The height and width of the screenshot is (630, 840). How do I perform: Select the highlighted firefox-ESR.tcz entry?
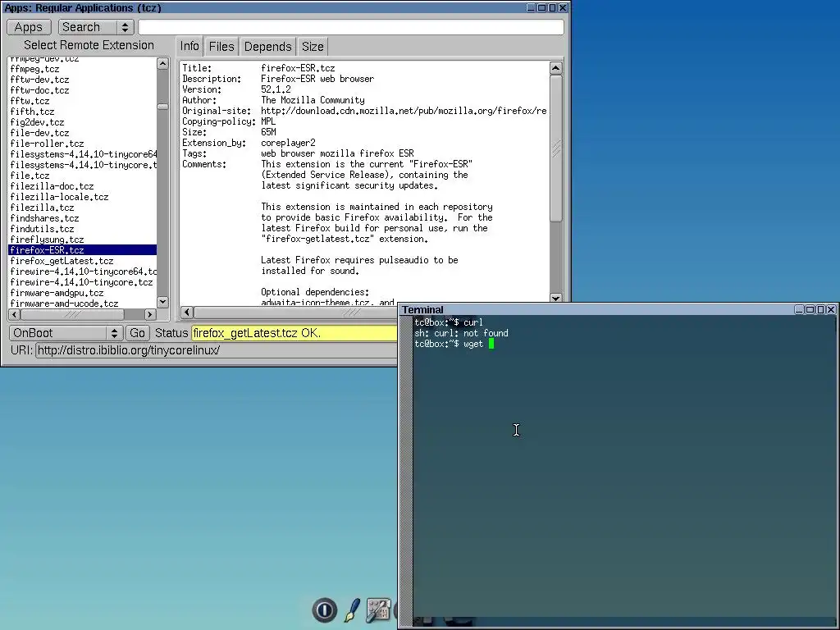(82, 250)
